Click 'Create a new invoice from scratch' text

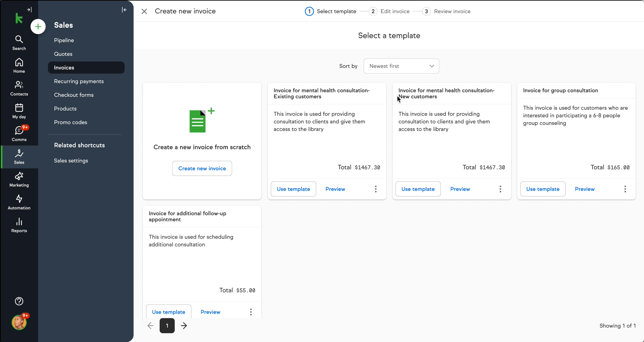click(x=202, y=147)
